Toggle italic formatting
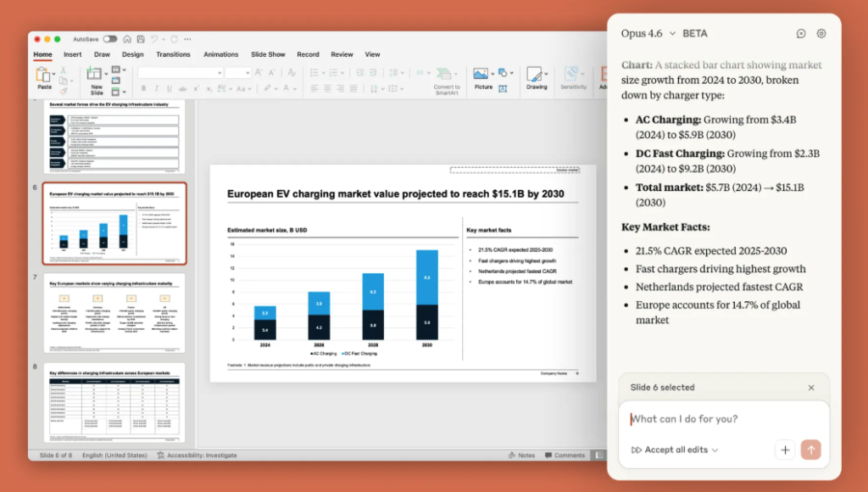Screen dimensions: 868x492 156,88
